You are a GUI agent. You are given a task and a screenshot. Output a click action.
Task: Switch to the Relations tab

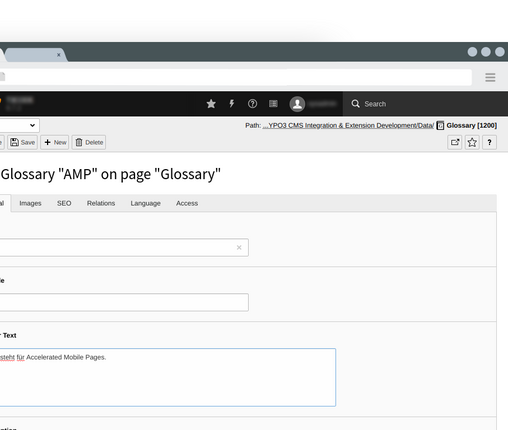[101, 203]
